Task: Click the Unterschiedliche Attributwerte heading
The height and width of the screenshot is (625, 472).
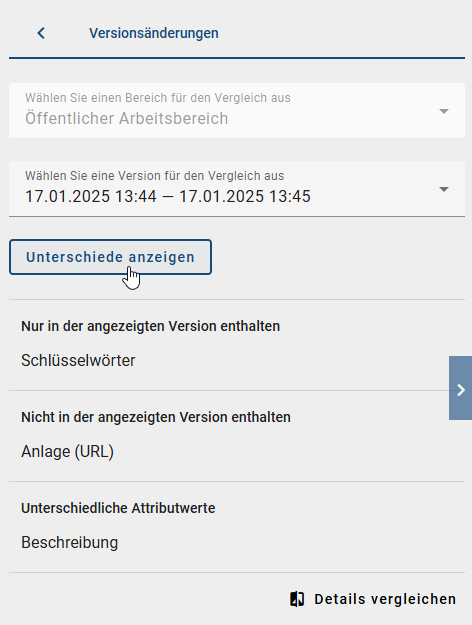Action: [118, 508]
